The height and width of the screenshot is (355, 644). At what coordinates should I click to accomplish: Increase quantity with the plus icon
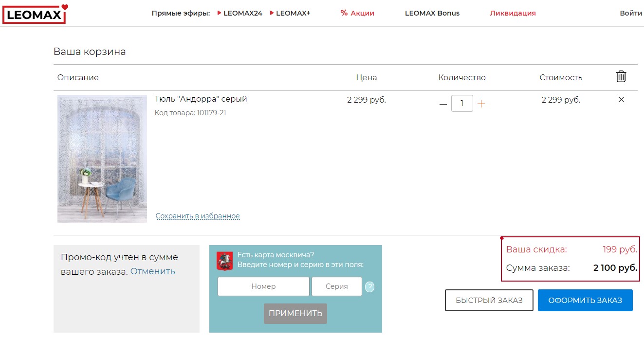pos(481,104)
